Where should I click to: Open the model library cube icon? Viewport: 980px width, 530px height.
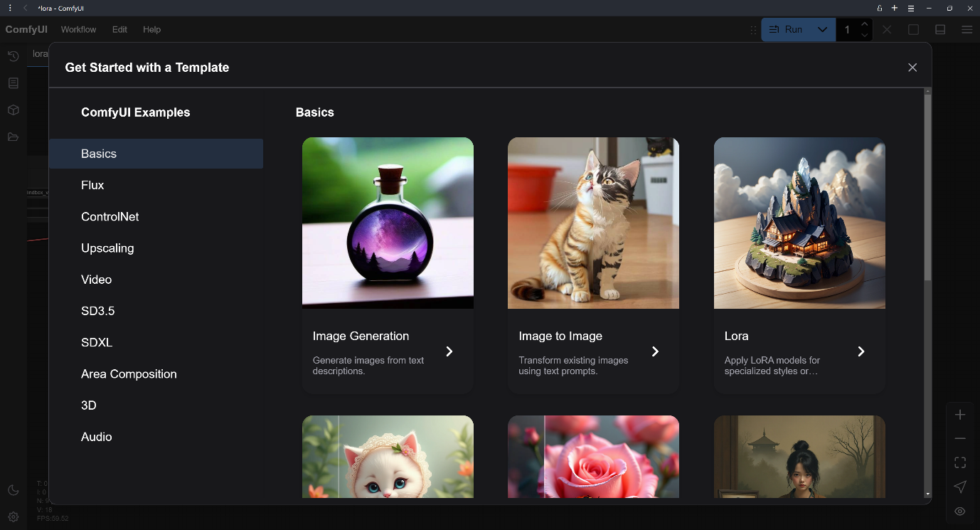pos(13,110)
